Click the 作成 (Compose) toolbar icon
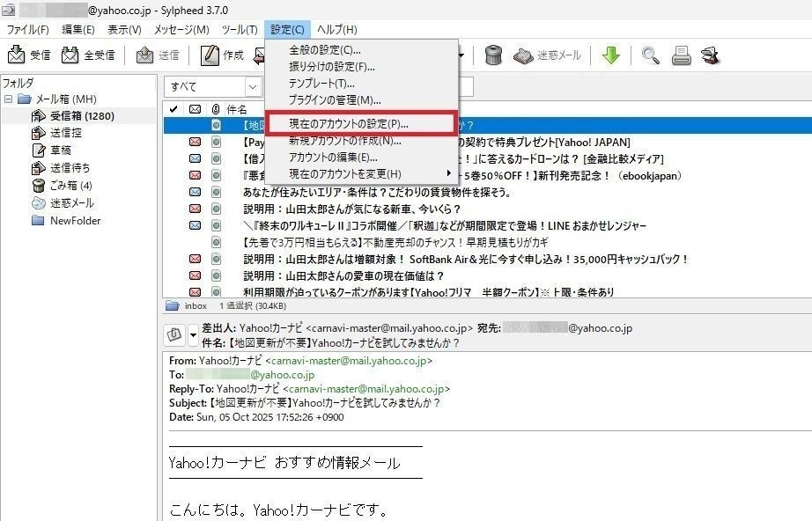812x521 pixels. (x=222, y=55)
